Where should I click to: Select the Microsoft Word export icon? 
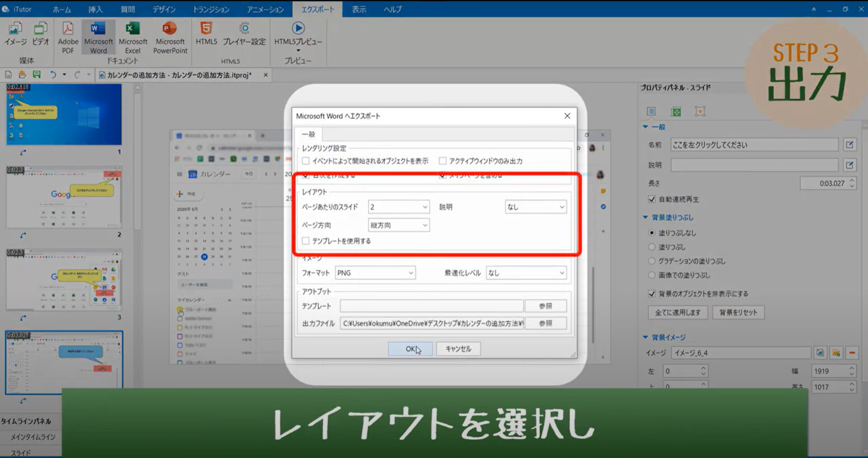click(x=98, y=36)
